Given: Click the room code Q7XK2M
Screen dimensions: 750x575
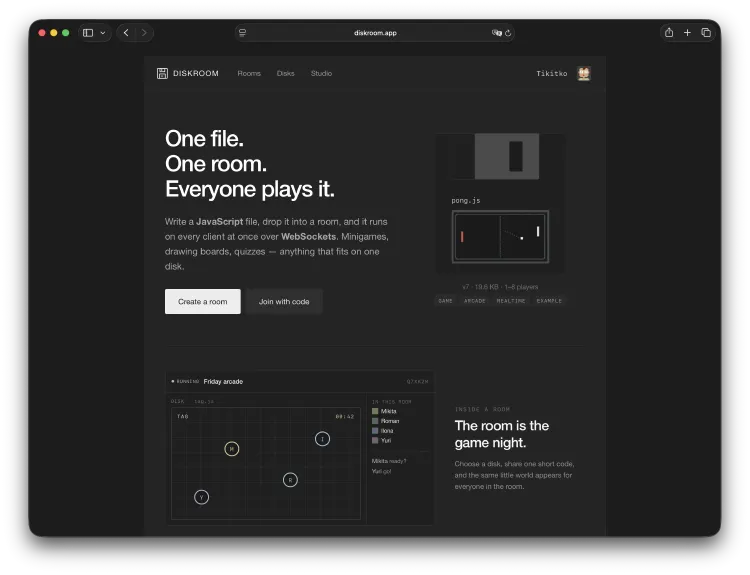Looking at the screenshot, I should point(418,382).
